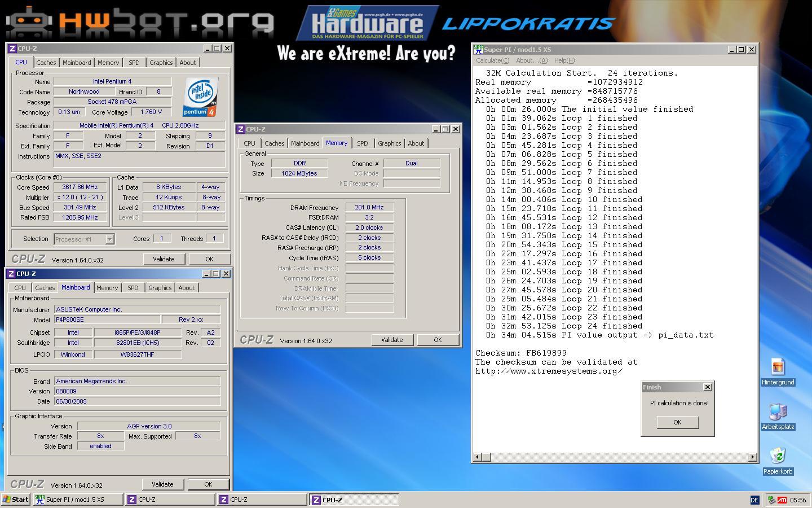Click OK in the Mainboard window

pyautogui.click(x=208, y=484)
